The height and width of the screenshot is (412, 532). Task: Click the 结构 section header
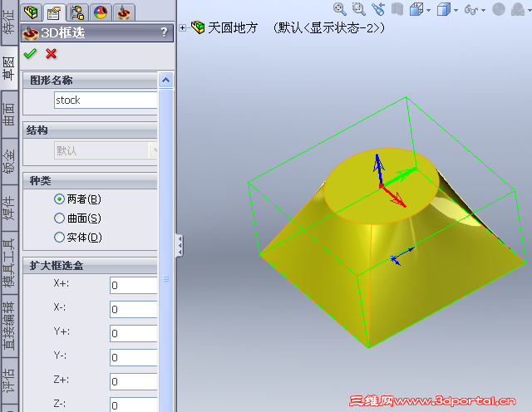90,130
